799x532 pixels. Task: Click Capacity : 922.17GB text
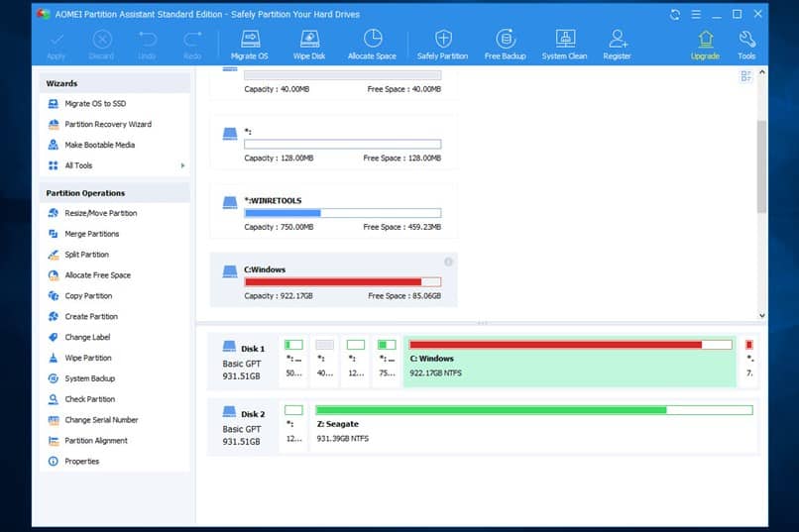(x=279, y=296)
